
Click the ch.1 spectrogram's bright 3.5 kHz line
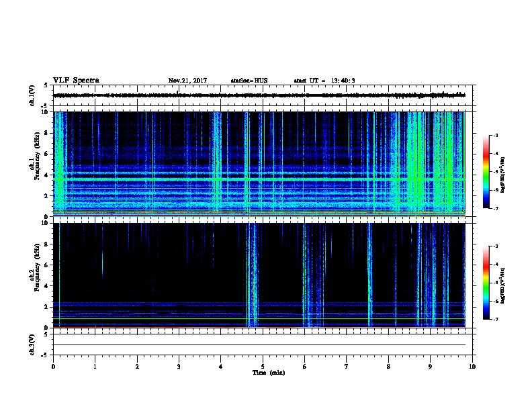click(259, 179)
